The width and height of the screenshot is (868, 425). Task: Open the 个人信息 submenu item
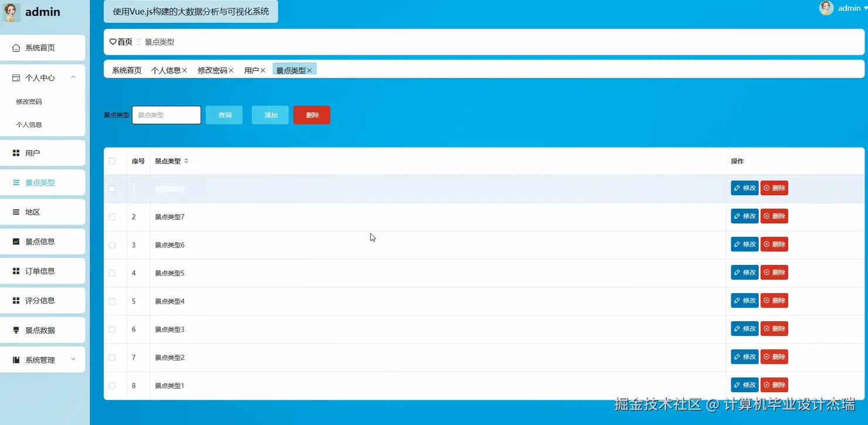click(29, 125)
